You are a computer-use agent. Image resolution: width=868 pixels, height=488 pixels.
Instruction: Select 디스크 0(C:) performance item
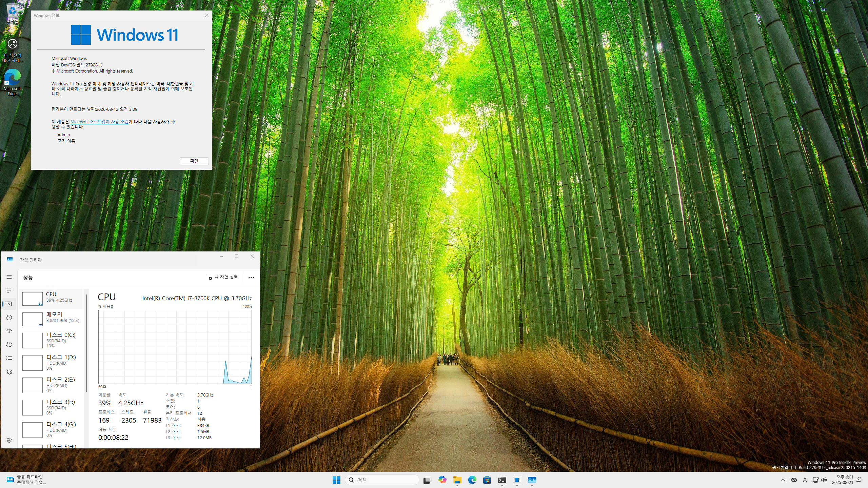pos(51,340)
